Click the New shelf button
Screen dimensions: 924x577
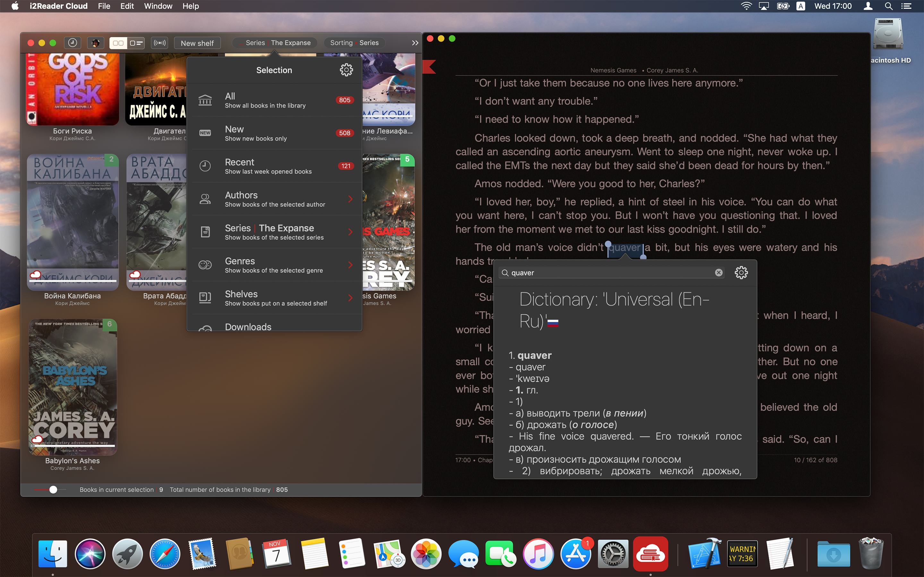197,43
